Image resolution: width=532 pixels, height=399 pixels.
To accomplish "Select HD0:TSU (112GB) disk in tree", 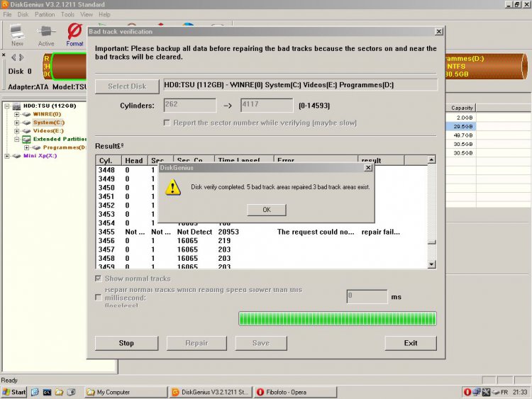I will coord(50,106).
